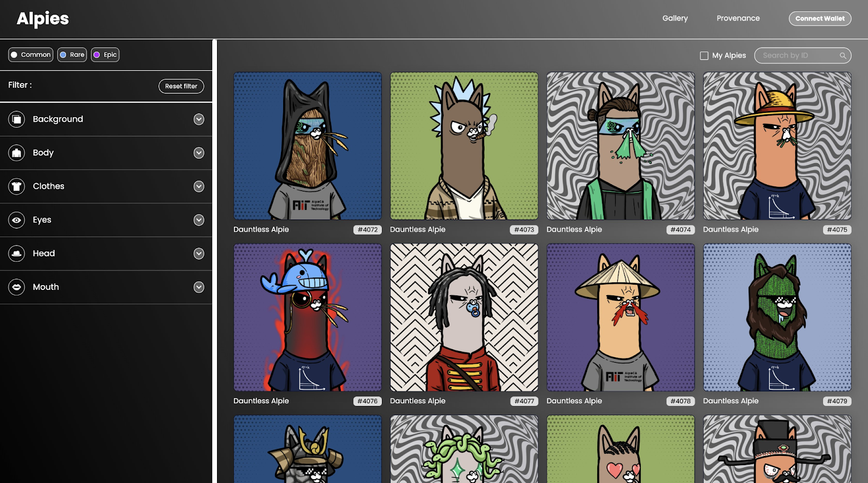Click the Body filter icon

(x=17, y=153)
